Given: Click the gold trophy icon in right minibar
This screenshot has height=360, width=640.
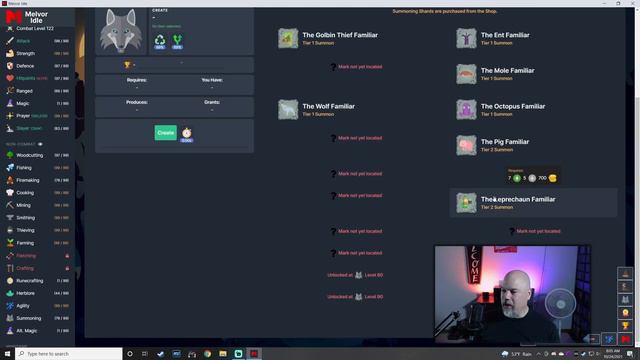Looking at the screenshot, I should point(625,326).
